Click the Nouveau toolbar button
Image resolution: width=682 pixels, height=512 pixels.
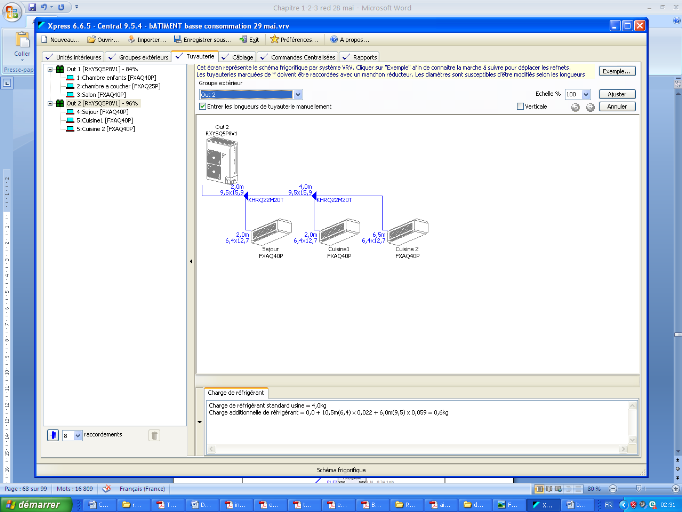tap(63, 39)
